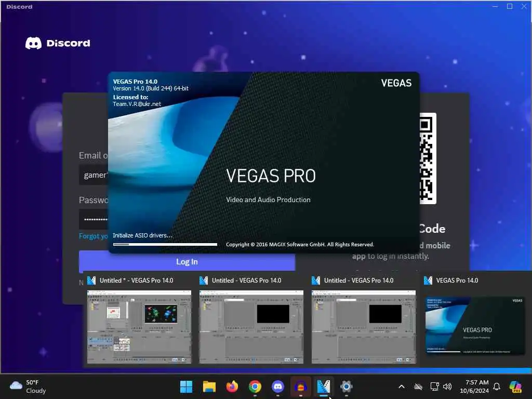Open the weather widget showing 50°F Cloudy
Screen dimensions: 532x399
point(28,387)
